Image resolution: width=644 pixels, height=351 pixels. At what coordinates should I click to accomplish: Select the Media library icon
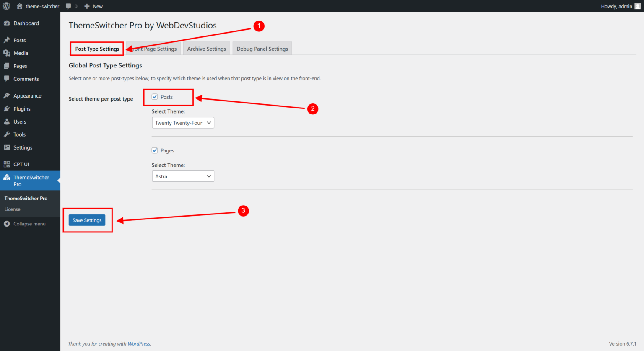point(8,53)
